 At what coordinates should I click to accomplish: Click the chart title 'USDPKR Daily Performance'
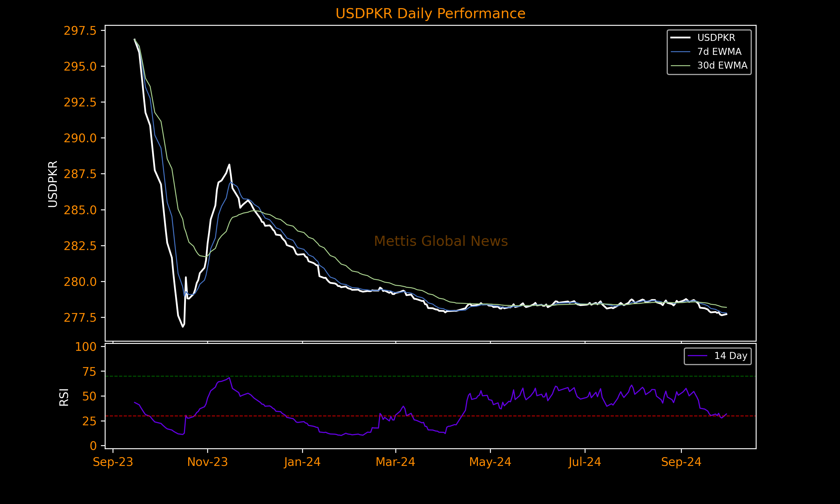(430, 14)
